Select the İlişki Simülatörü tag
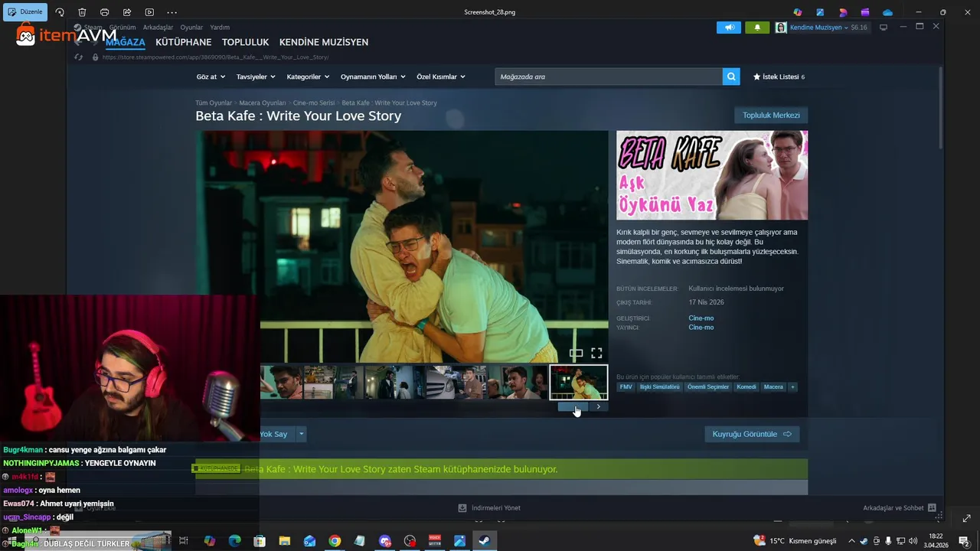This screenshot has height=551, width=980. [660, 387]
